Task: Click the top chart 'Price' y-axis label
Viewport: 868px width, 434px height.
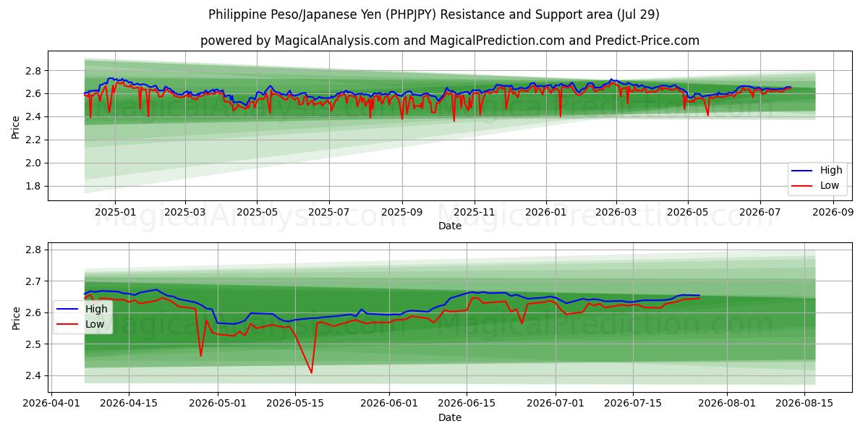Action: tap(16, 126)
